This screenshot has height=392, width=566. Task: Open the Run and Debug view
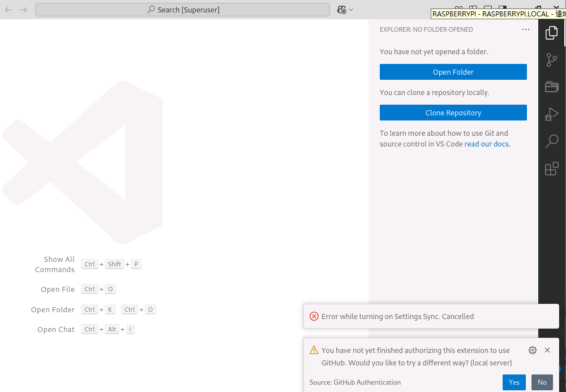(551, 114)
